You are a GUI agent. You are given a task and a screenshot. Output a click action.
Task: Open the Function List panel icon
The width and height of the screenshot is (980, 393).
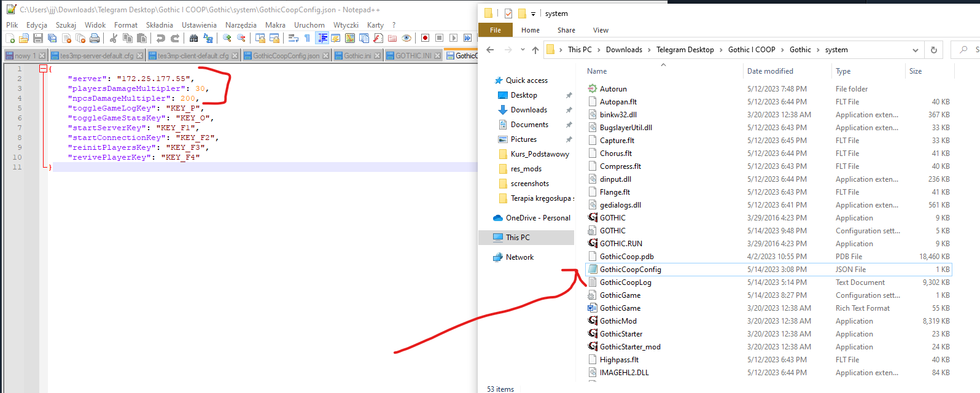click(378, 38)
